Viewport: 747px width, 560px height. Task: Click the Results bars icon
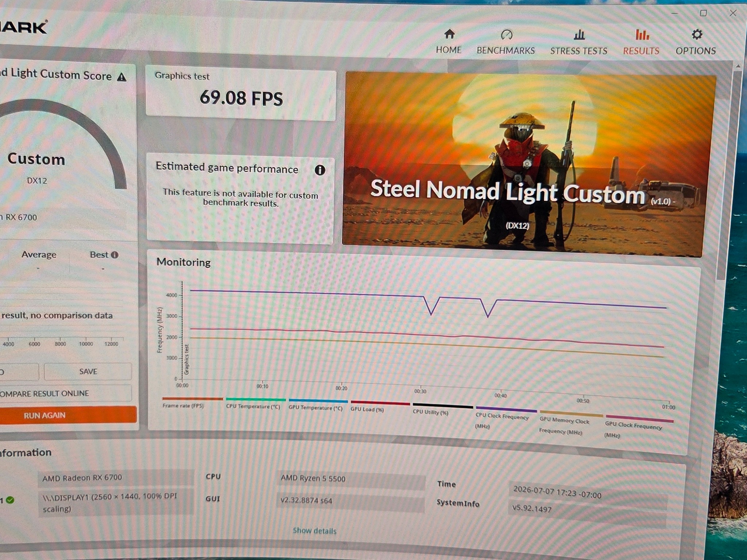(x=642, y=35)
